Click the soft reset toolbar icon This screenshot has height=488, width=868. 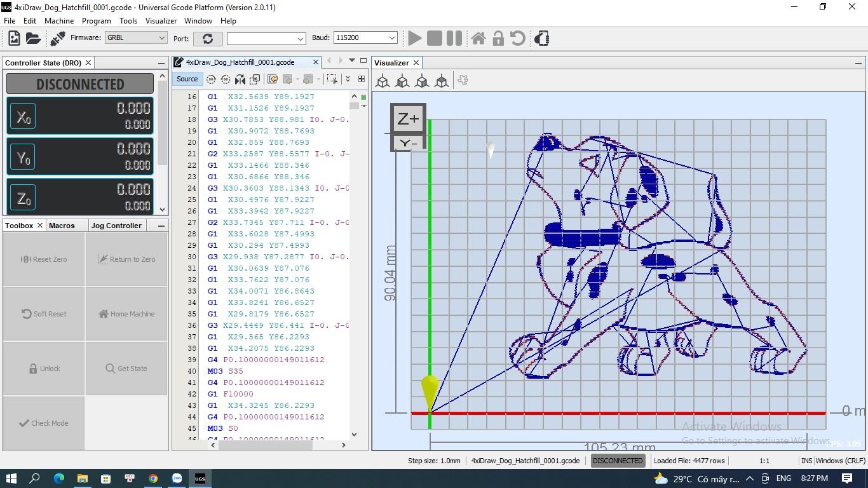[518, 39]
